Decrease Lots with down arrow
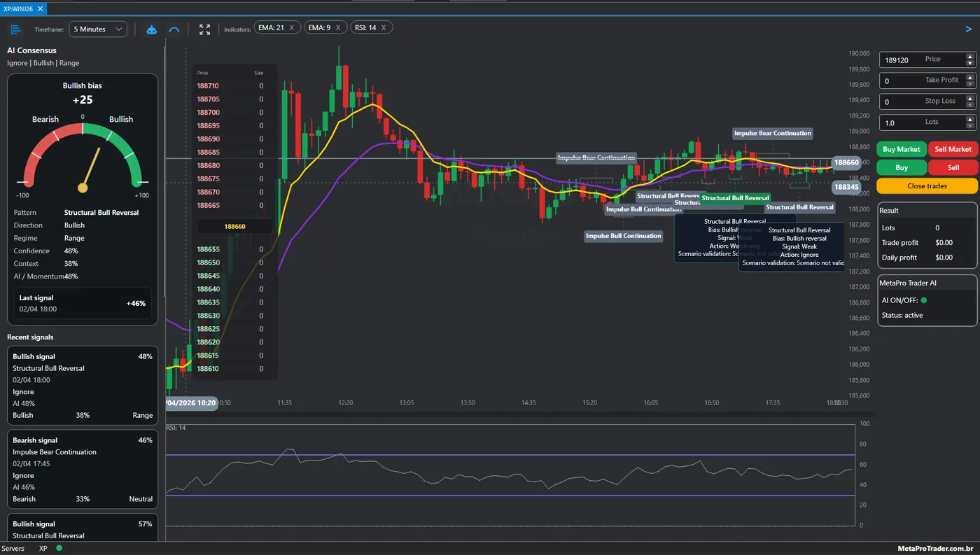 [x=969, y=127]
